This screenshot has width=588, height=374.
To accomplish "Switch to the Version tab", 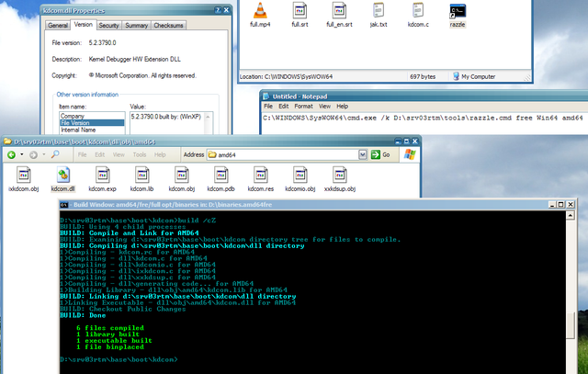I will tap(84, 25).
